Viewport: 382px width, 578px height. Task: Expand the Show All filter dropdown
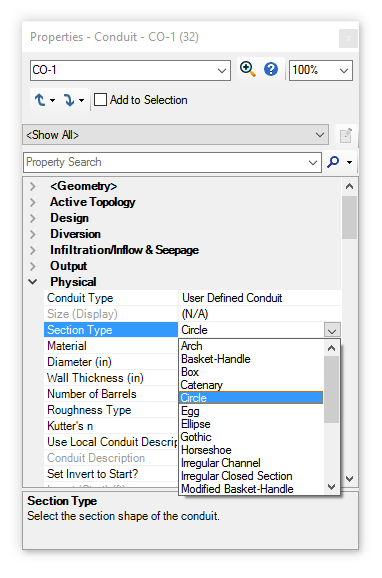[320, 135]
